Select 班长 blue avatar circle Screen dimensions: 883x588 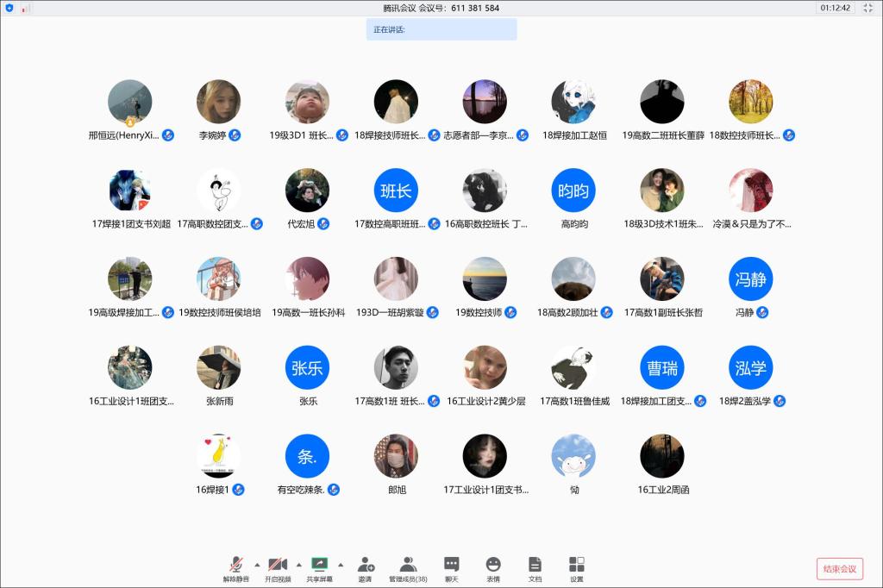(396, 191)
